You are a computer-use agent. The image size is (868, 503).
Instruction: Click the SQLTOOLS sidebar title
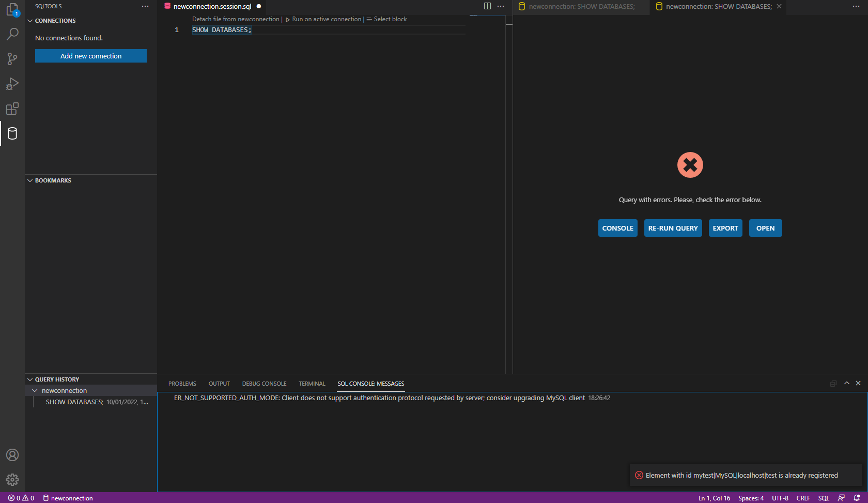[49, 6]
